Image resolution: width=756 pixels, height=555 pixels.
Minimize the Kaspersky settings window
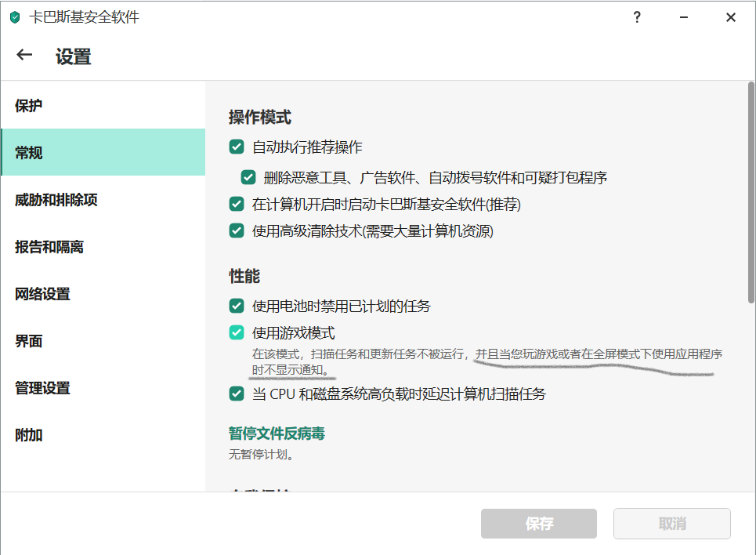point(684,17)
